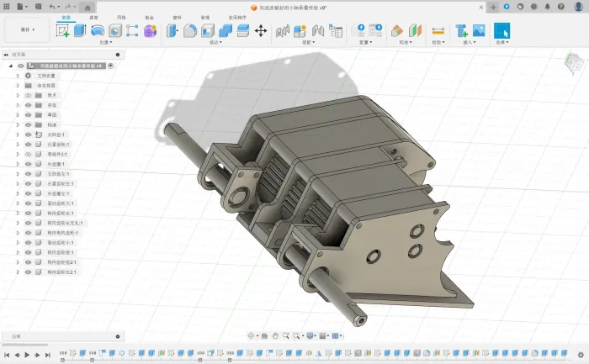The image size is (589, 364).
Task: Open the timeline settings gear
Action: (x=581, y=354)
